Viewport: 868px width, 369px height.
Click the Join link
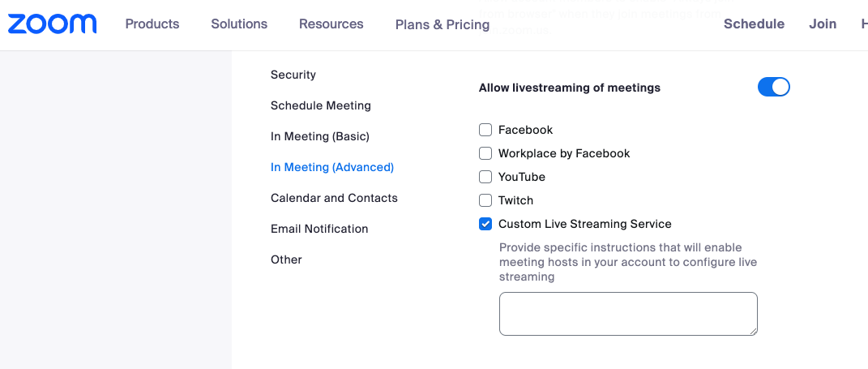tap(823, 24)
